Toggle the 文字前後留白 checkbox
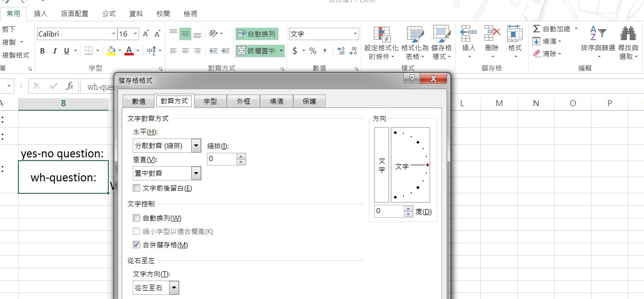 (x=136, y=188)
